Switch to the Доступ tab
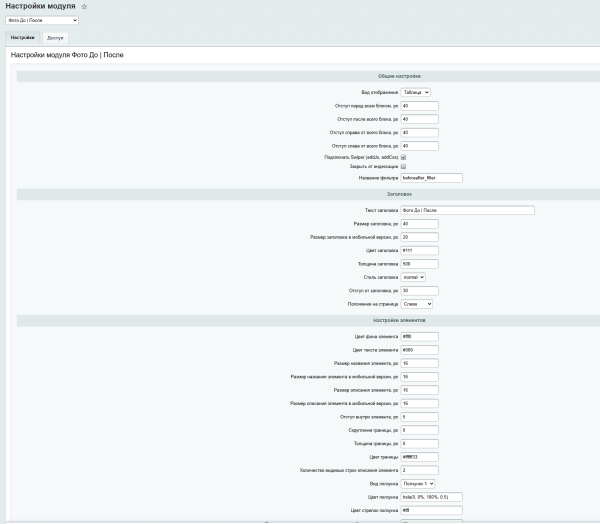Screen dimensions: 600x524 point(55,37)
